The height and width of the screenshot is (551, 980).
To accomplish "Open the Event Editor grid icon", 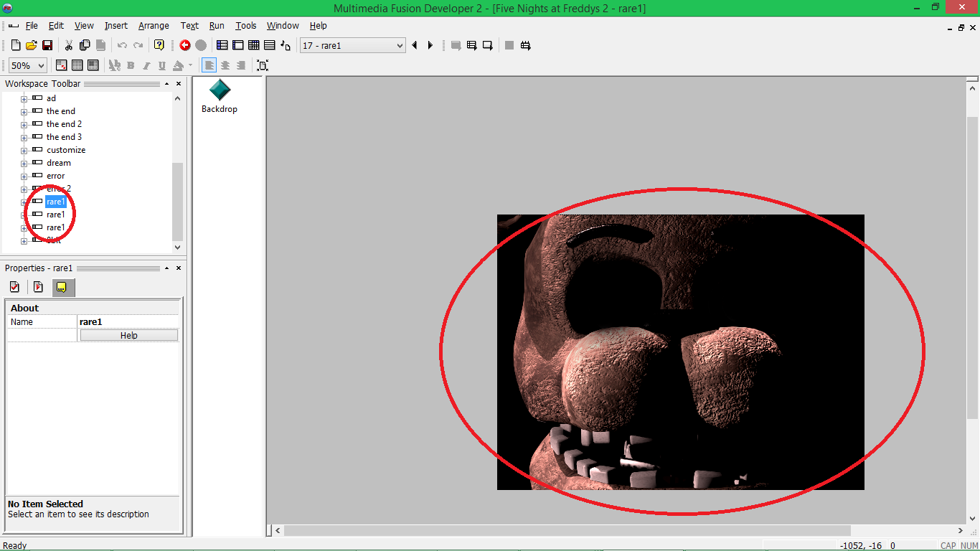I will 254,45.
